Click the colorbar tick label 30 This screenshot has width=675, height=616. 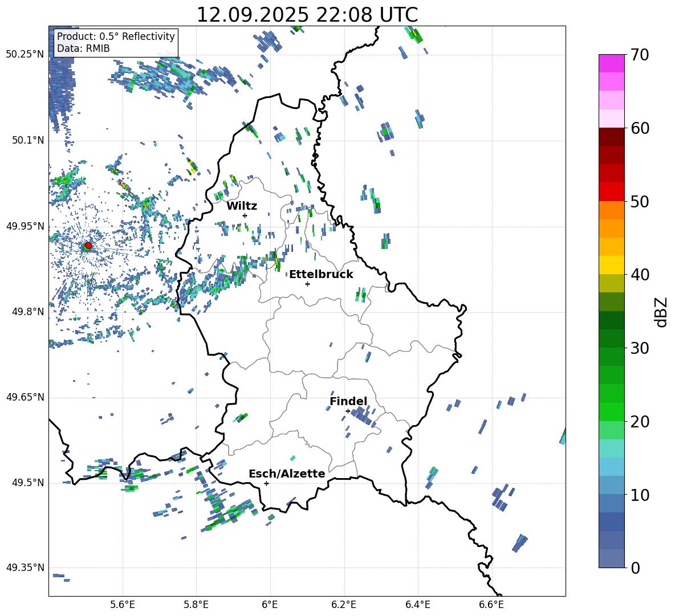coord(640,348)
